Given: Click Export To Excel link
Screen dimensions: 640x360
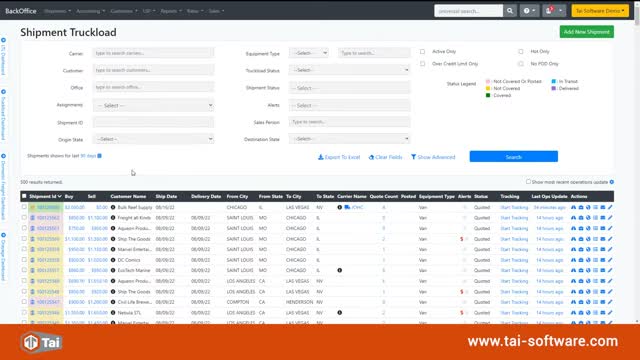Looking at the screenshot, I should point(339,157).
